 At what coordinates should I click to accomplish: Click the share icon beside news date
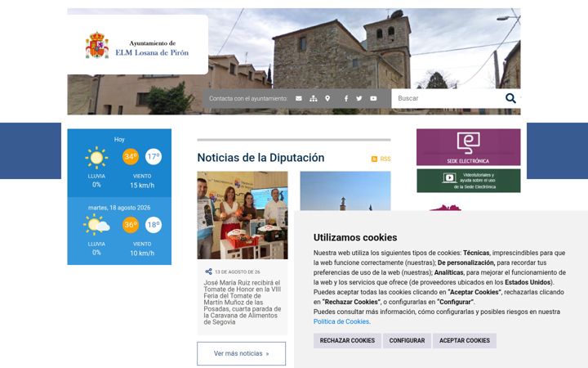208,272
